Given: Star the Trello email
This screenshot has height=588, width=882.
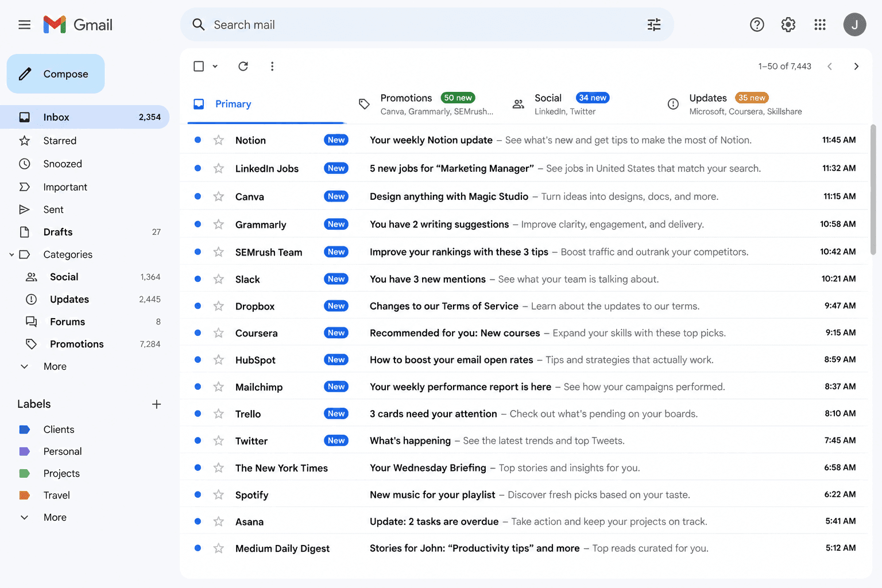Looking at the screenshot, I should tap(219, 414).
